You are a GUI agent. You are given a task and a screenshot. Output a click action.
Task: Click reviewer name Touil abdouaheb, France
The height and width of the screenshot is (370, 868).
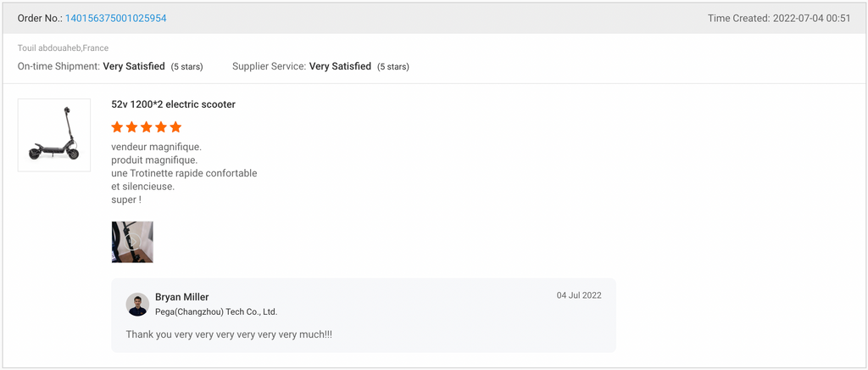pyautogui.click(x=63, y=48)
